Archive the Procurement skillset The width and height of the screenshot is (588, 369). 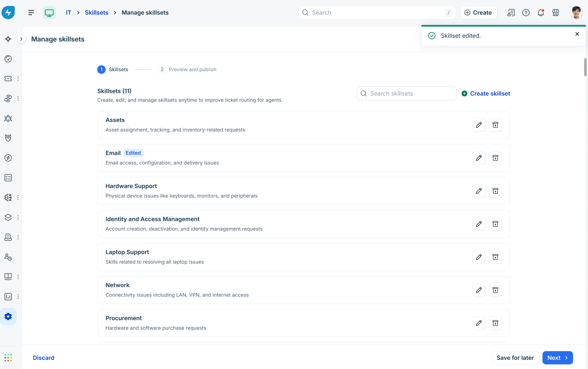click(x=496, y=323)
